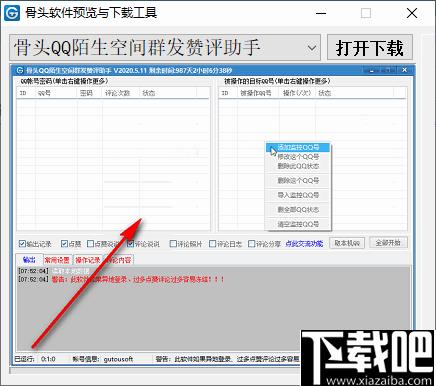Switch to the 评论内容 tab

119,260
